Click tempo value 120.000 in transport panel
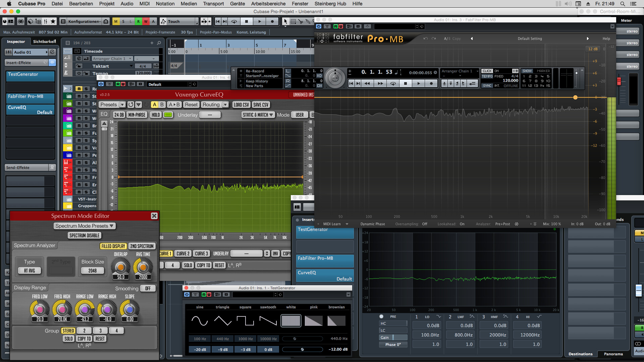Screen dimensions: 644x362 [x=510, y=80]
